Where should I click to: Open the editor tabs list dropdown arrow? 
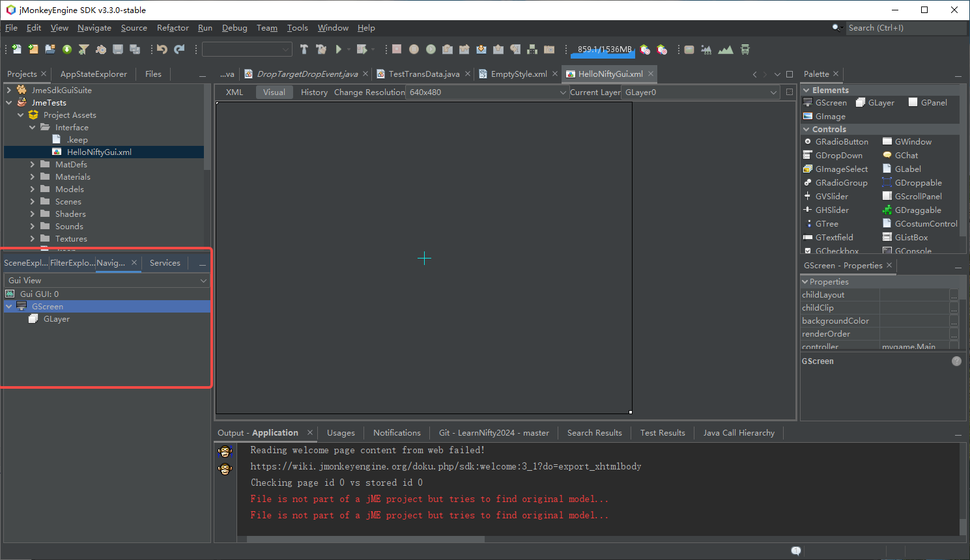tap(777, 74)
